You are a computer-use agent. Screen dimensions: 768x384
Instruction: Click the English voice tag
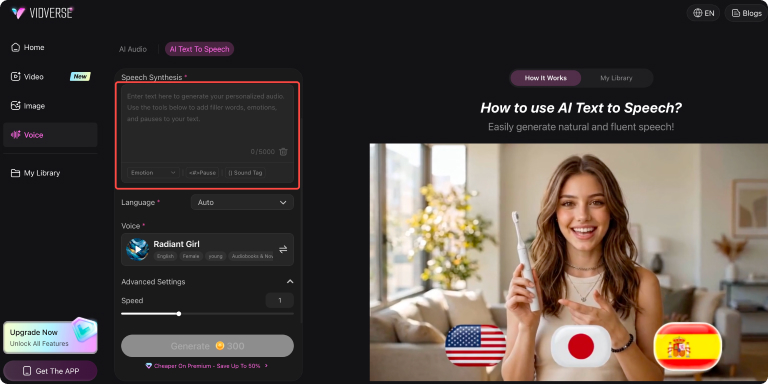[165, 256]
